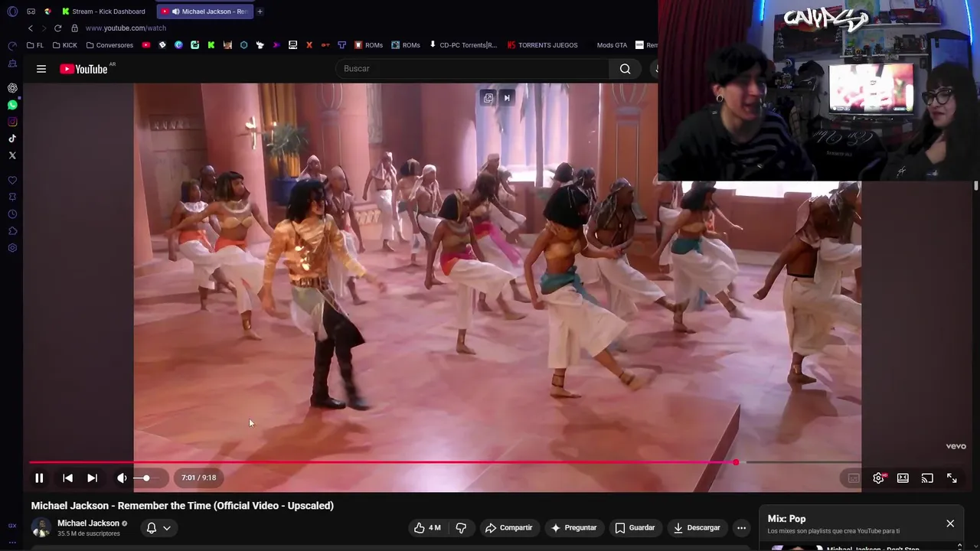Image resolution: width=980 pixels, height=551 pixels.
Task: Switch to theater mode view
Action: pyautogui.click(x=903, y=478)
